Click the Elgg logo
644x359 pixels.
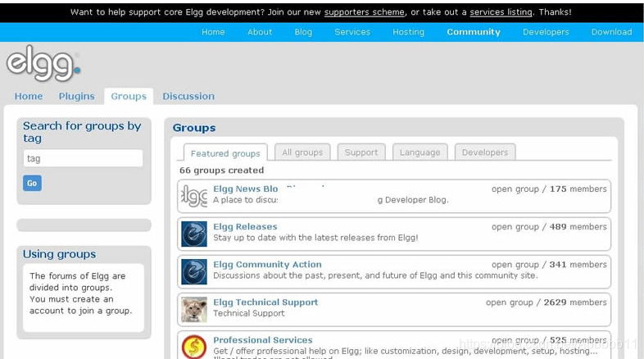(43, 63)
